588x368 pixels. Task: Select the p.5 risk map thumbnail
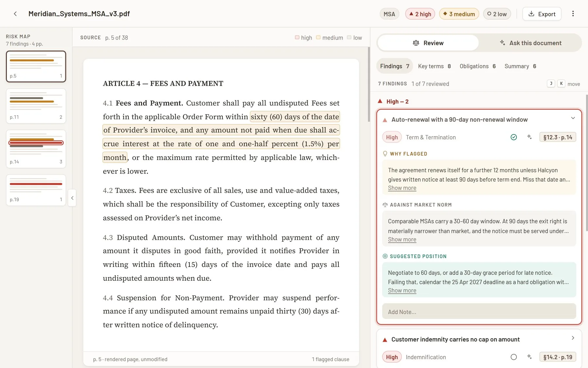(x=36, y=66)
